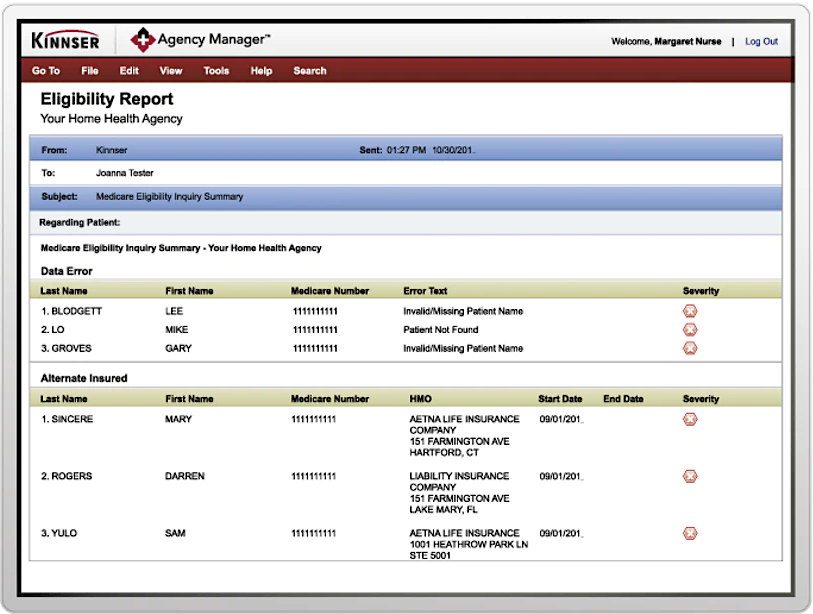Click Your Home Health Agency subtitle
The height and width of the screenshot is (614, 813).
point(111,119)
